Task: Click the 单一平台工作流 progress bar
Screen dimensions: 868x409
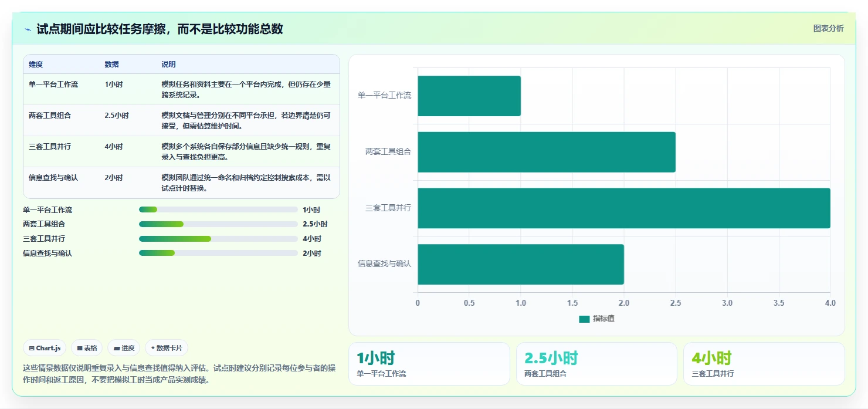Action: pos(218,209)
